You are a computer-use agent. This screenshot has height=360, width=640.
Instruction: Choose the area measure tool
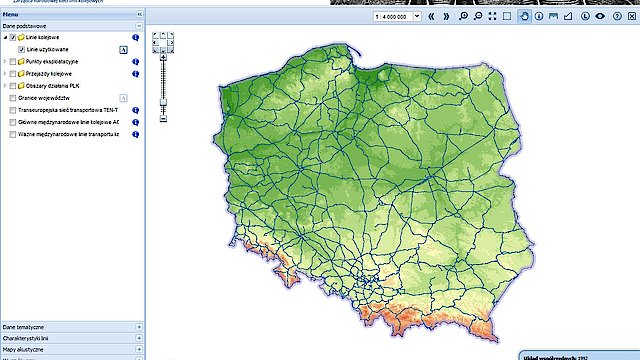(x=568, y=16)
